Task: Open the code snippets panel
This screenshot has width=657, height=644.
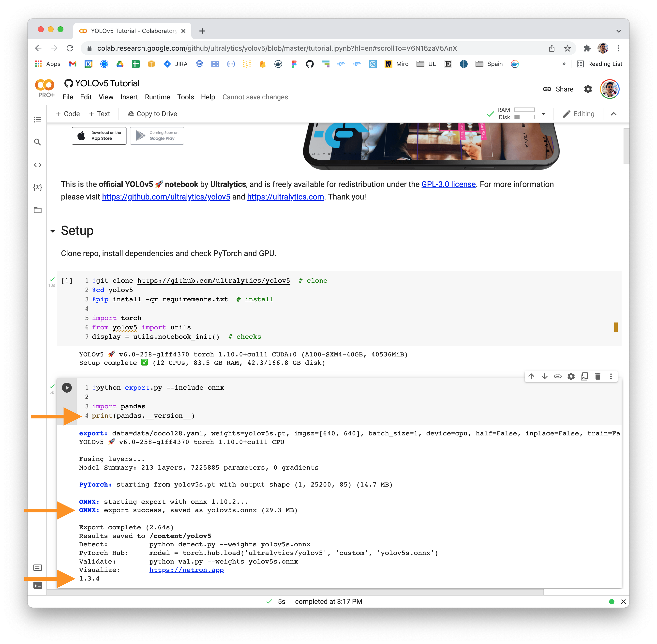Action: pyautogui.click(x=38, y=165)
